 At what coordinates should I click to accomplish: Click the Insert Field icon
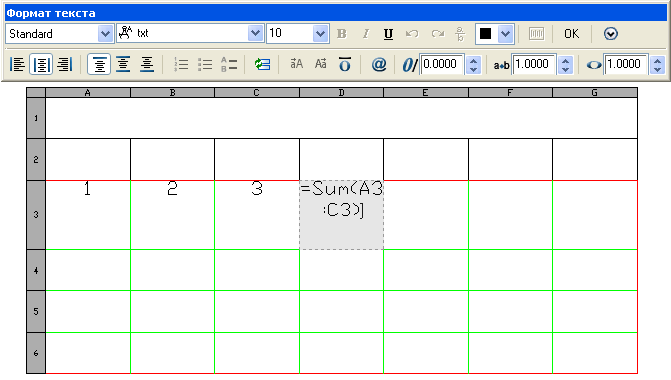pyautogui.click(x=262, y=65)
